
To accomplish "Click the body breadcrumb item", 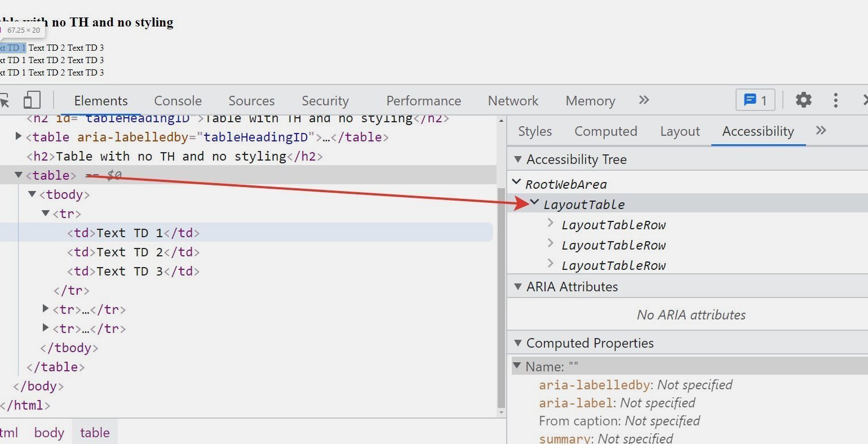I will [48, 432].
